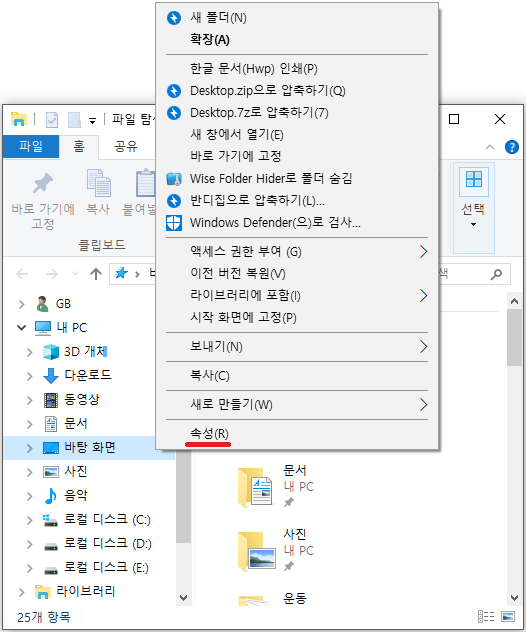This screenshot has width=526, height=632.
Task: Select 음악 in navigation pane
Action: click(75, 495)
